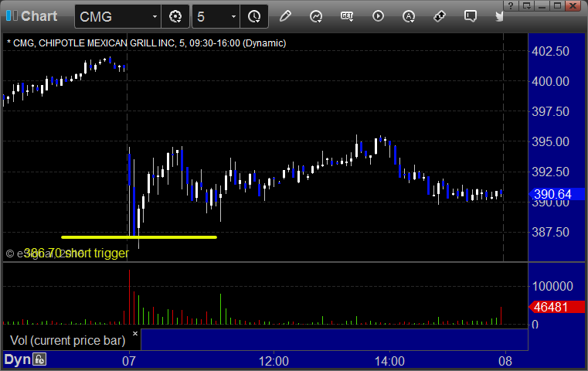Click the 397.50 price axis label

click(x=550, y=111)
